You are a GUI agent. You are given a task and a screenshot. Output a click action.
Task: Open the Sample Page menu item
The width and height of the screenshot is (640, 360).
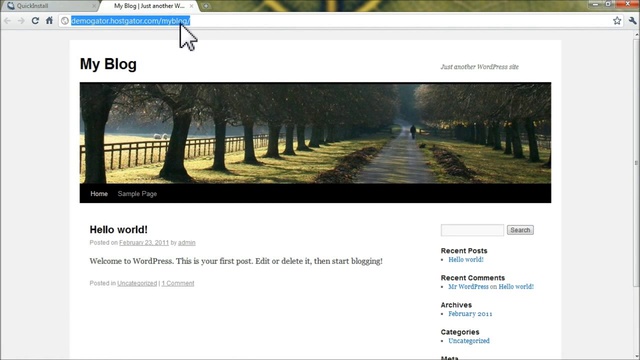[137, 193]
